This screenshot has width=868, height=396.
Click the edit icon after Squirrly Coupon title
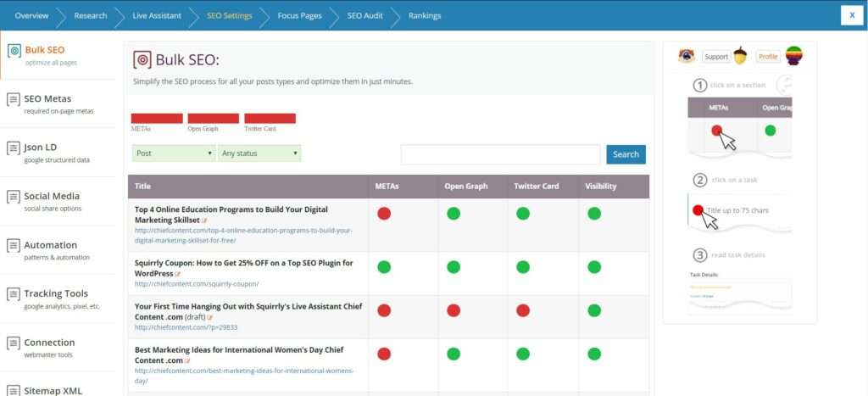click(x=178, y=274)
